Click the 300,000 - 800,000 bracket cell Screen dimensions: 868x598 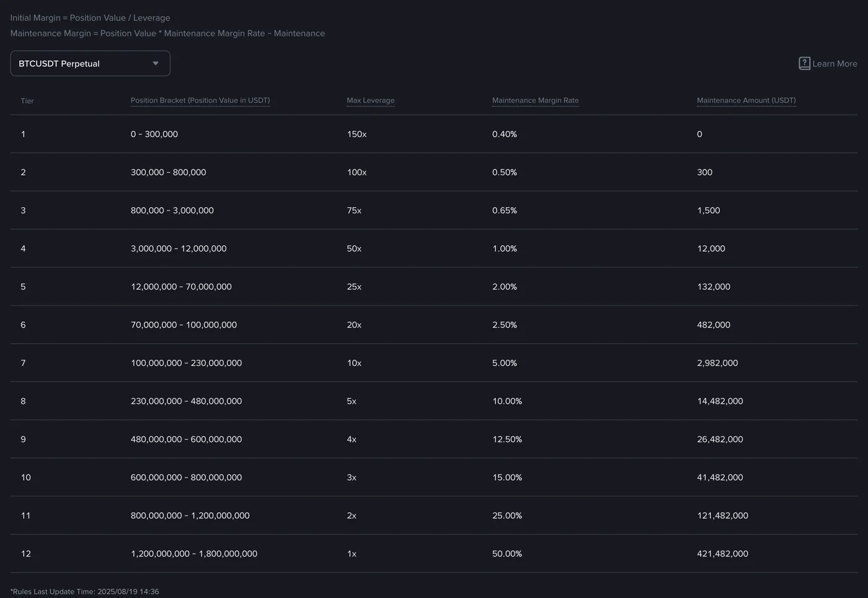point(168,172)
